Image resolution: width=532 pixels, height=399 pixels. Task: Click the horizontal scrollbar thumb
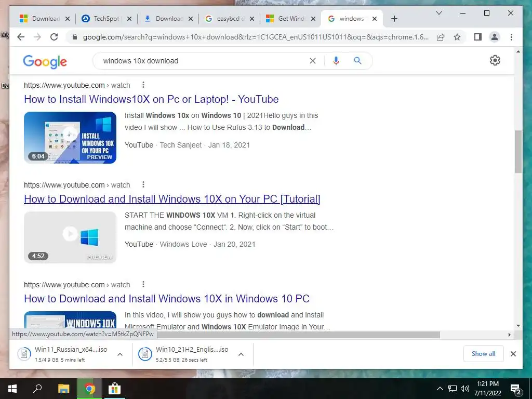tap(298, 335)
